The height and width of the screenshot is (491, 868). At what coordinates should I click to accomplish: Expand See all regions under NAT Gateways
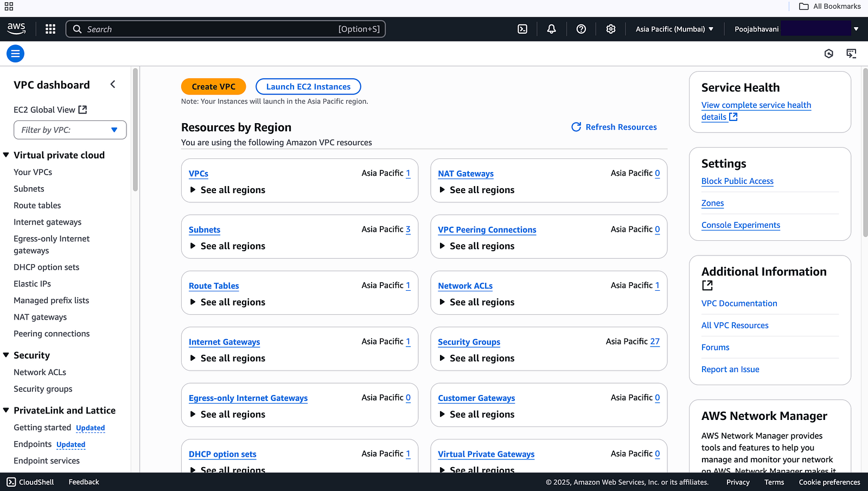point(476,190)
